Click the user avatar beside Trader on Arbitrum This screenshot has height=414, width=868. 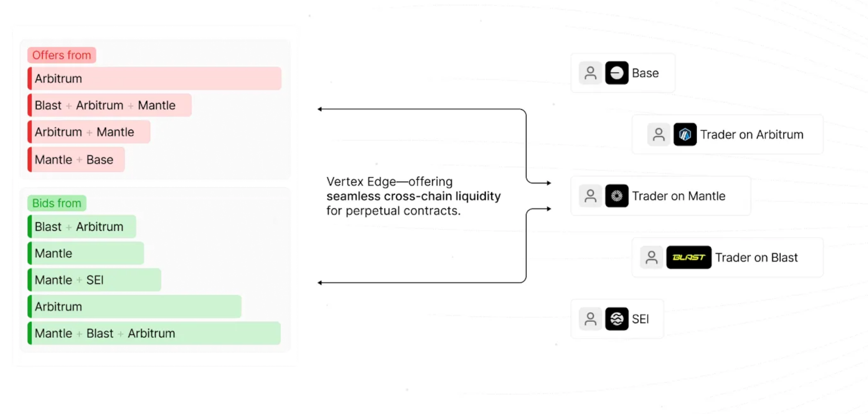658,135
